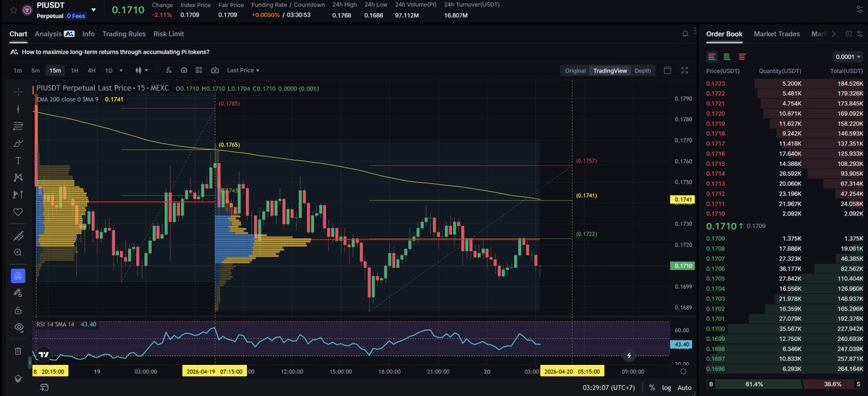Viewport: 868px width, 396px height.
Task: Open the heart favorites icon in drawing sidebar
Action: tap(17, 211)
